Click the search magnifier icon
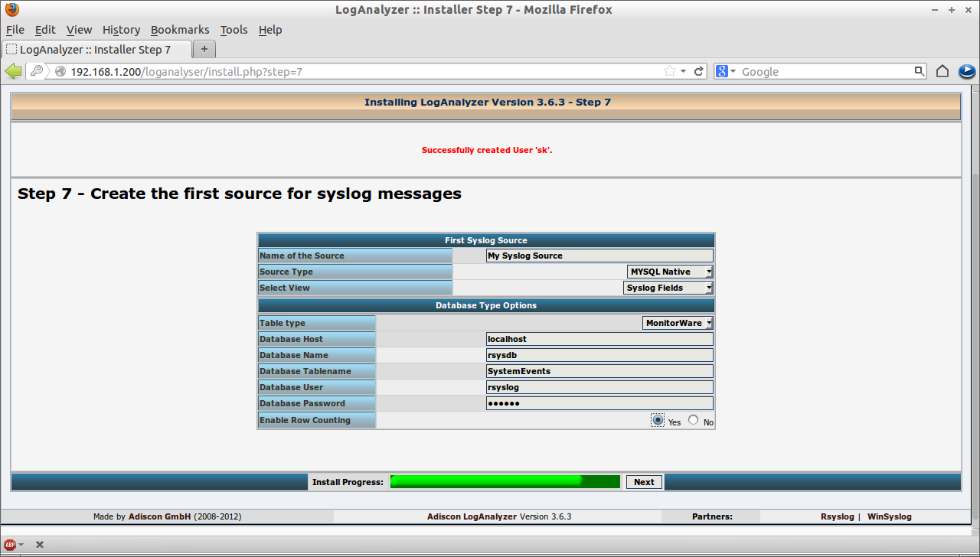 920,71
